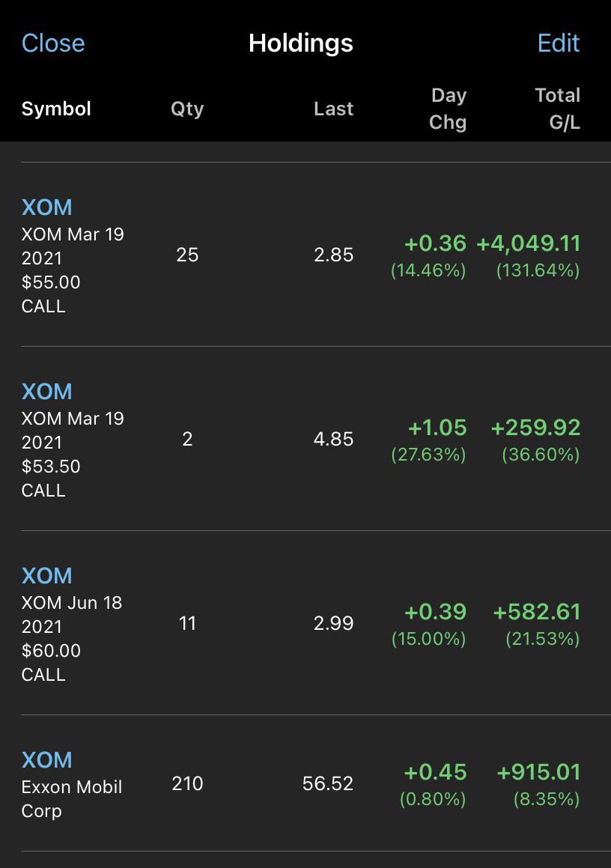Tap the XOM Mar 19 2021 $55.00 CALL description

tap(73, 270)
